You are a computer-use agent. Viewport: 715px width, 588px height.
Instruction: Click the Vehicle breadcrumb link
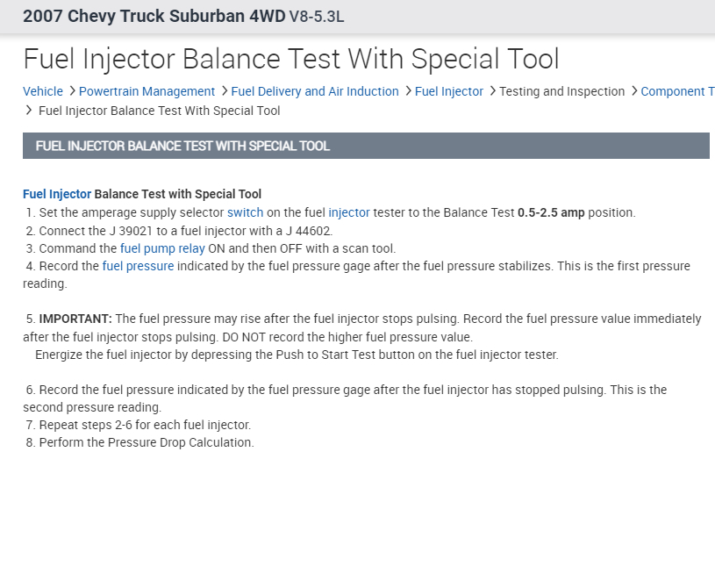pos(43,91)
